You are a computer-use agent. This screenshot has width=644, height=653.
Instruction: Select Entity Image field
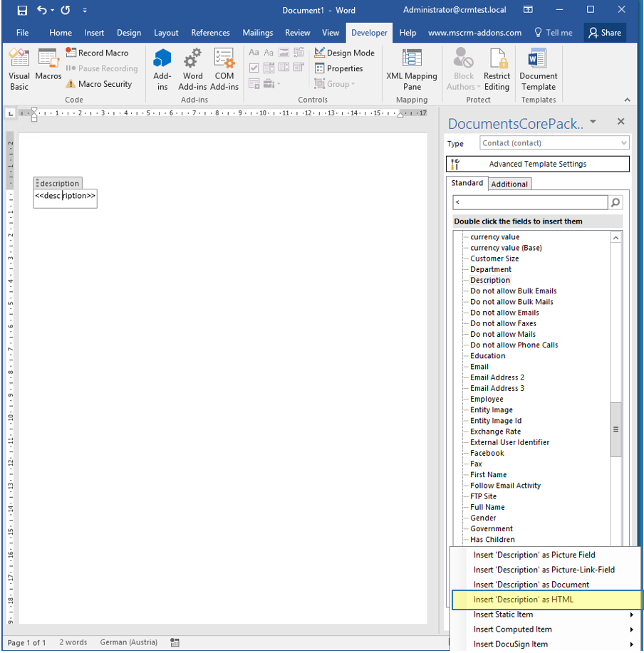point(491,409)
